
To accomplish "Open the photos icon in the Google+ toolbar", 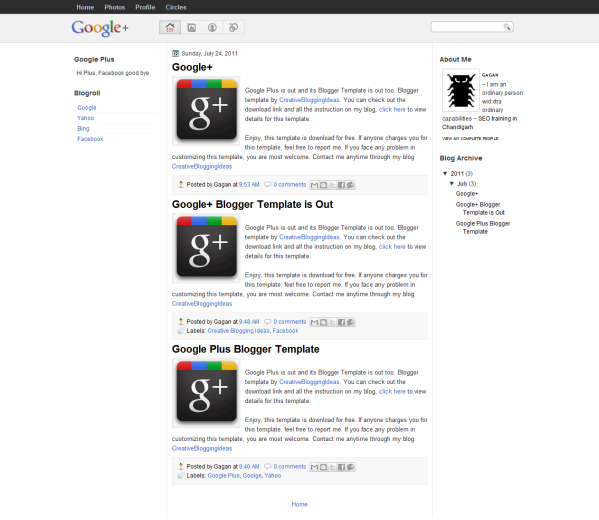I will click(x=191, y=28).
